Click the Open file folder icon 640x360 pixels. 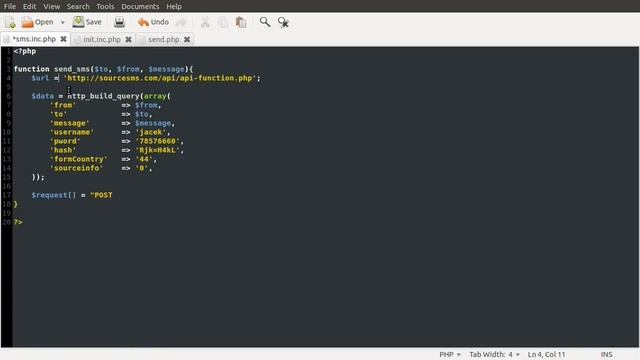pyautogui.click(x=27, y=22)
